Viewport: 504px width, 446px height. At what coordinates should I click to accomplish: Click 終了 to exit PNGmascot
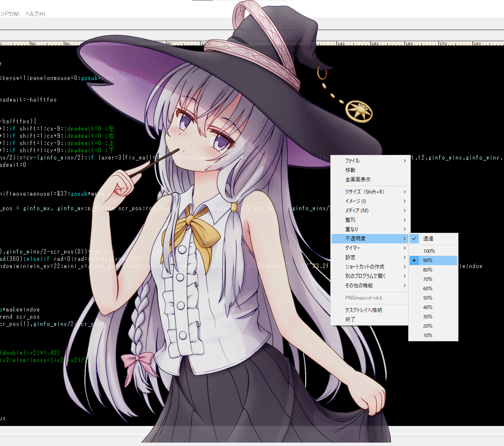click(x=370, y=320)
